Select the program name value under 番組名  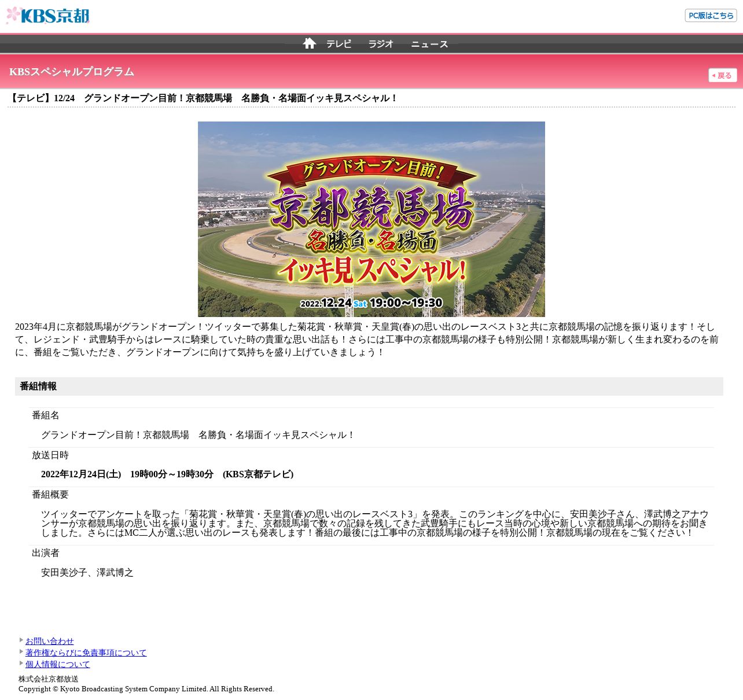[198, 435]
